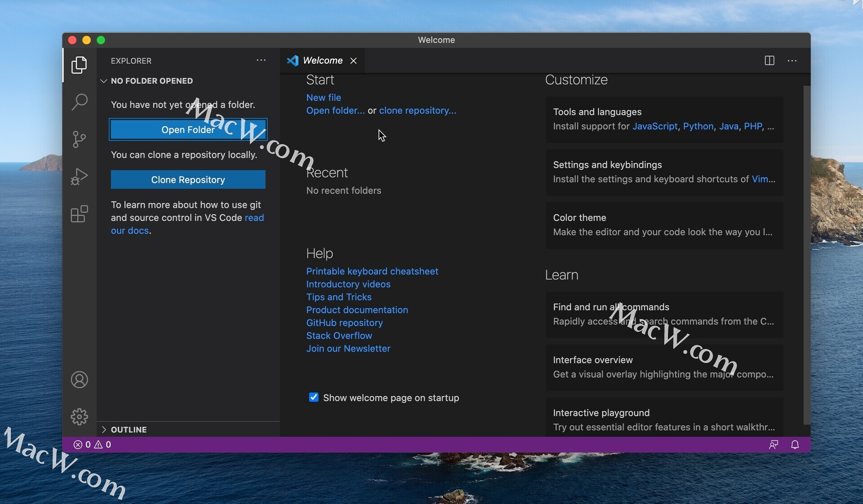
Task: Select the GitHub repository link
Action: coord(344,323)
